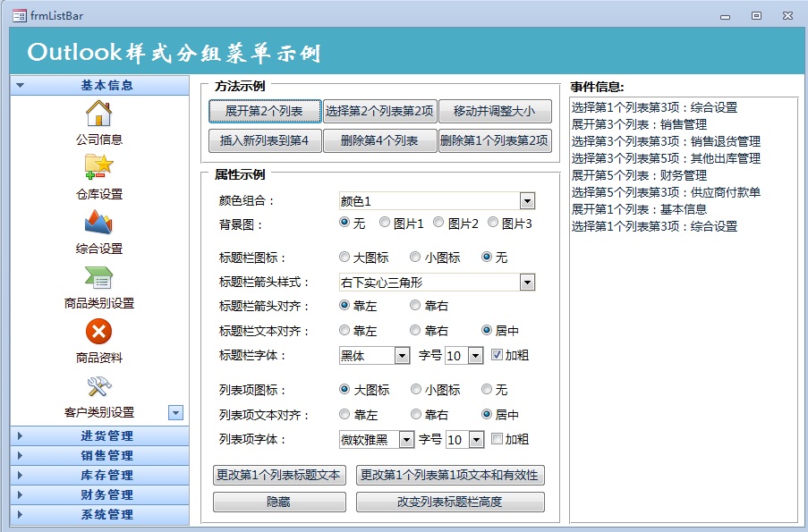Click 选择第2个列表第2项 button
This screenshot has width=808, height=532.
click(x=379, y=111)
